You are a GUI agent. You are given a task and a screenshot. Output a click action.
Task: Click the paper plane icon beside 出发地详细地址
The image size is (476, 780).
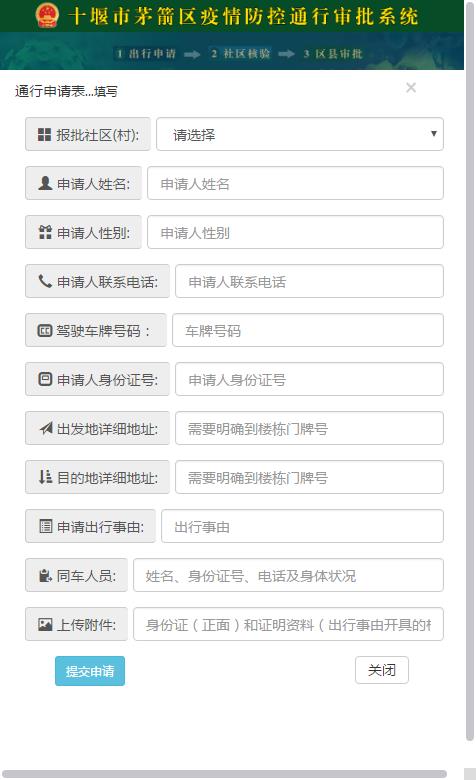point(46,428)
